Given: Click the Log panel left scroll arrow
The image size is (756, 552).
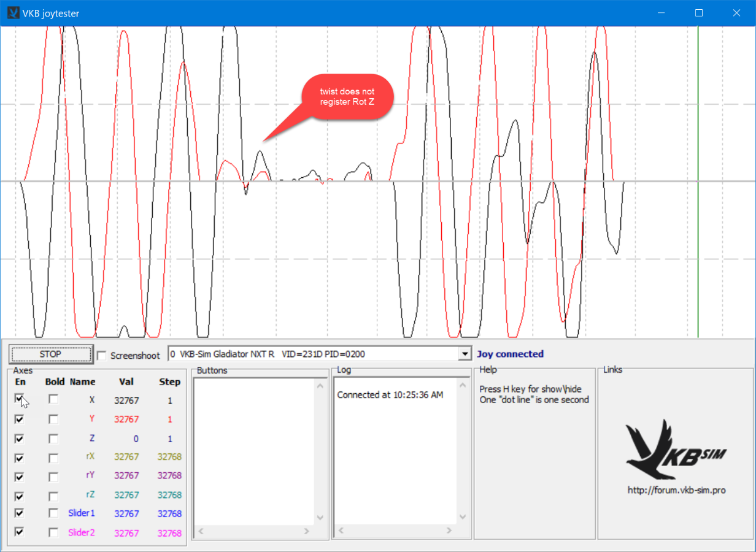Looking at the screenshot, I should [x=341, y=531].
